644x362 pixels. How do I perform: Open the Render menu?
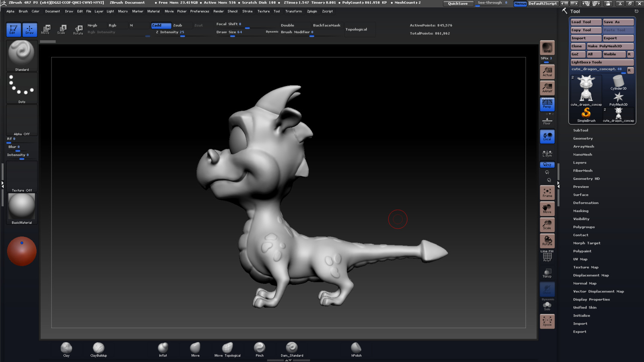click(219, 11)
